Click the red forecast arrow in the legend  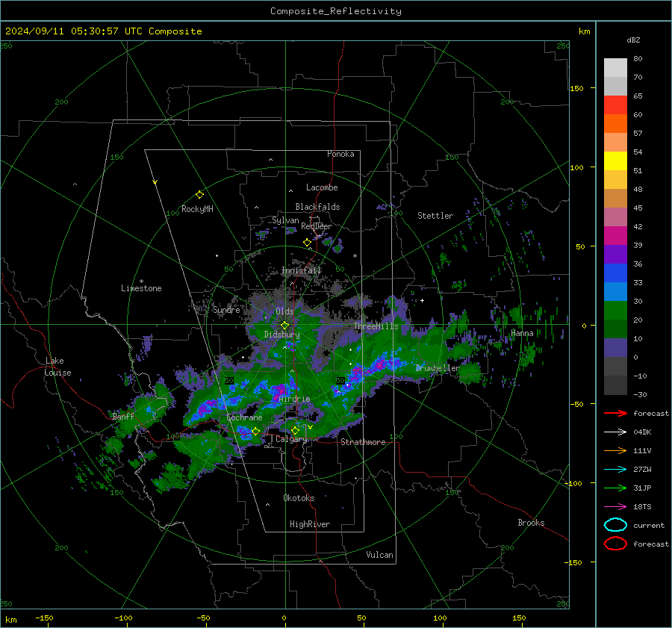click(x=615, y=413)
